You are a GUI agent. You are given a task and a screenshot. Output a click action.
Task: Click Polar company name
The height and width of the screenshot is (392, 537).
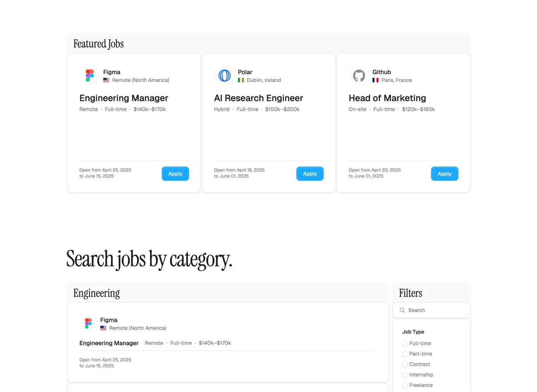245,72
